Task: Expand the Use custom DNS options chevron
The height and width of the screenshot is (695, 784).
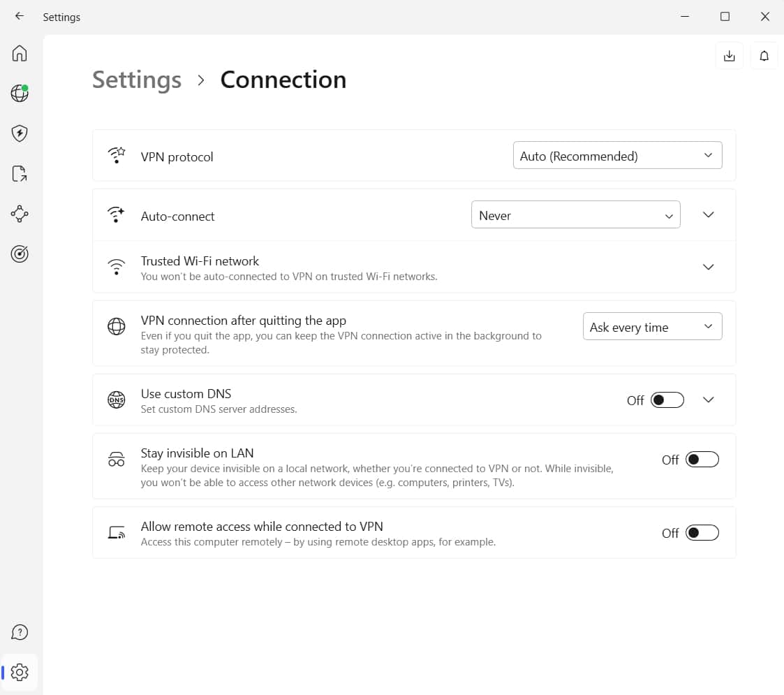Action: click(x=708, y=400)
